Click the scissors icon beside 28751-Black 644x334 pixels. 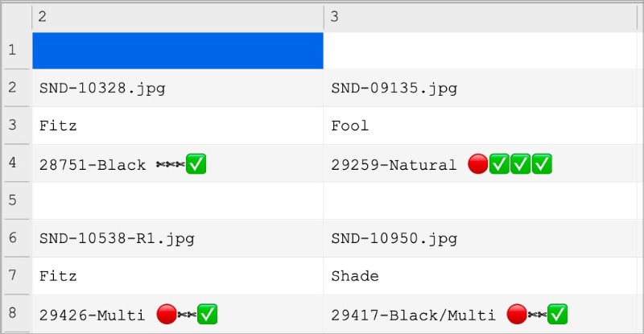[x=171, y=164]
